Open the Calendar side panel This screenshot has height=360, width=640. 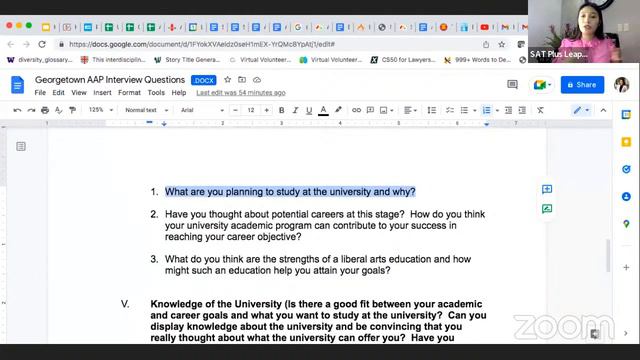pyautogui.click(x=626, y=115)
